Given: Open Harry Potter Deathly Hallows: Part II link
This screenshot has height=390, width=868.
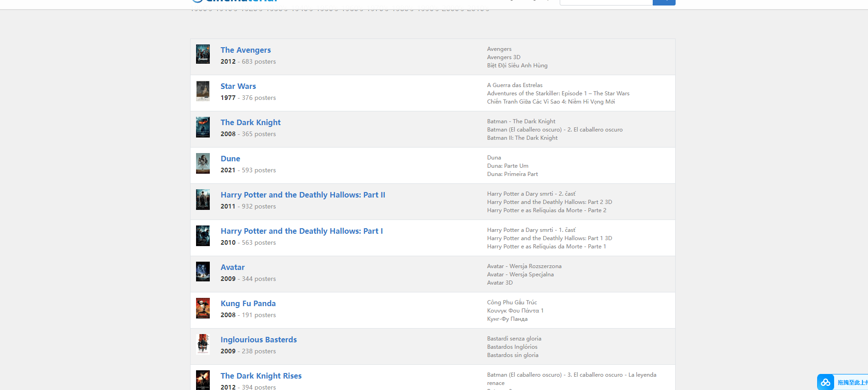Looking at the screenshot, I should tap(303, 195).
